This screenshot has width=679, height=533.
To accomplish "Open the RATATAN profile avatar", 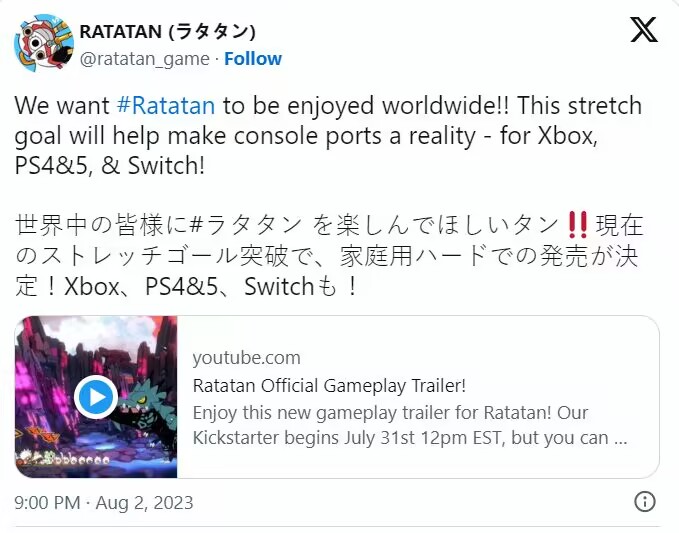I will (44, 42).
